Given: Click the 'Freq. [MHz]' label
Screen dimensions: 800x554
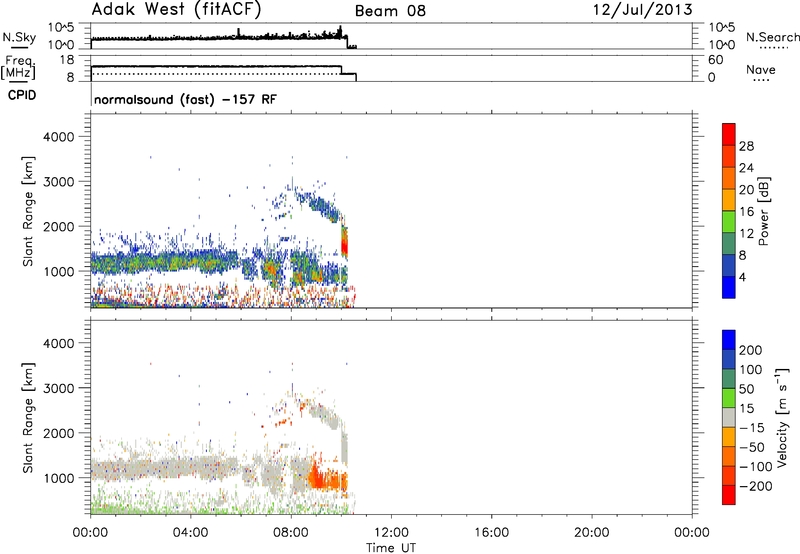Looking at the screenshot, I should click(x=18, y=67).
